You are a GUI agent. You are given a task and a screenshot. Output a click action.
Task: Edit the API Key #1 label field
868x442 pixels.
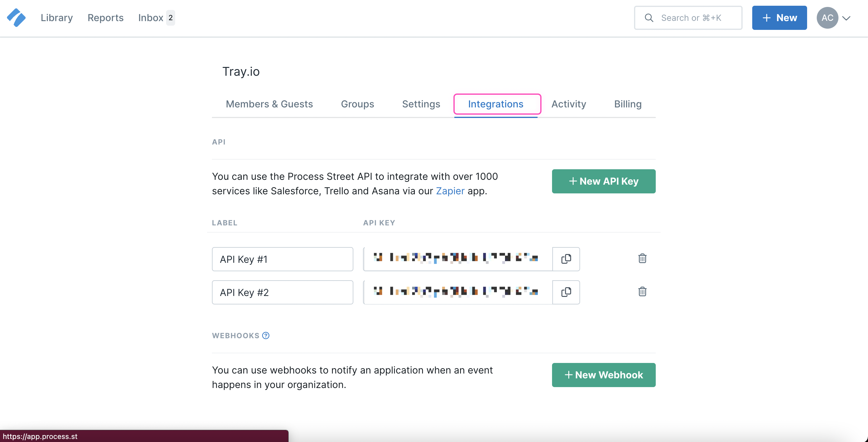[x=282, y=259]
